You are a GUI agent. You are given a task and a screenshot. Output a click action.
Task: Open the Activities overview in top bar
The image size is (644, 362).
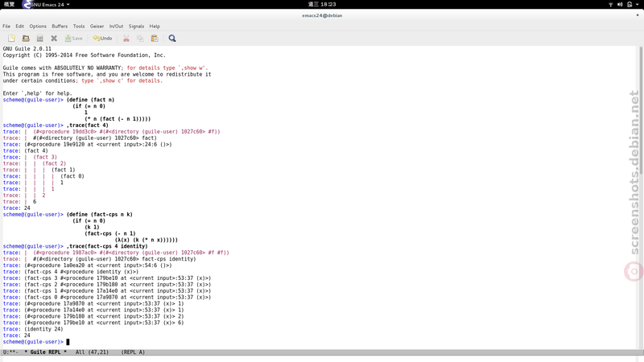click(x=9, y=5)
